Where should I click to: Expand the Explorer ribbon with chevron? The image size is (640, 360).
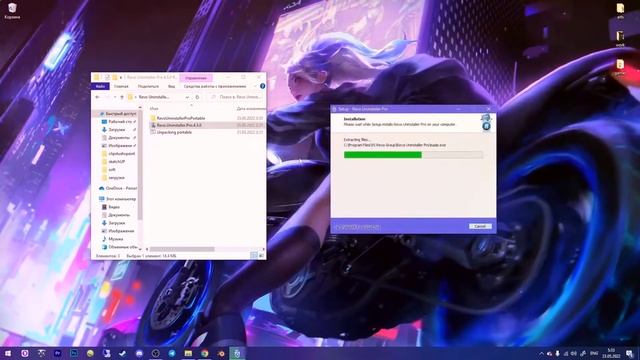coord(256,86)
